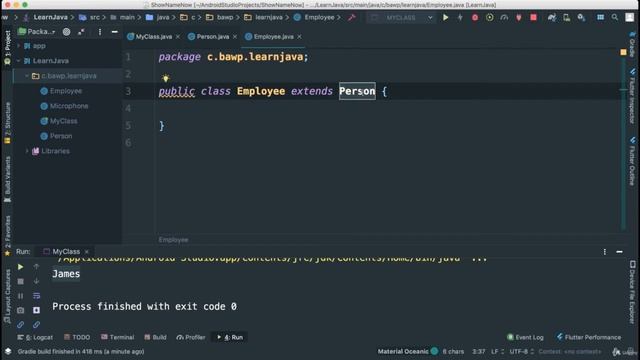
Task: Open the Flutter Performance panel
Action: (589, 338)
